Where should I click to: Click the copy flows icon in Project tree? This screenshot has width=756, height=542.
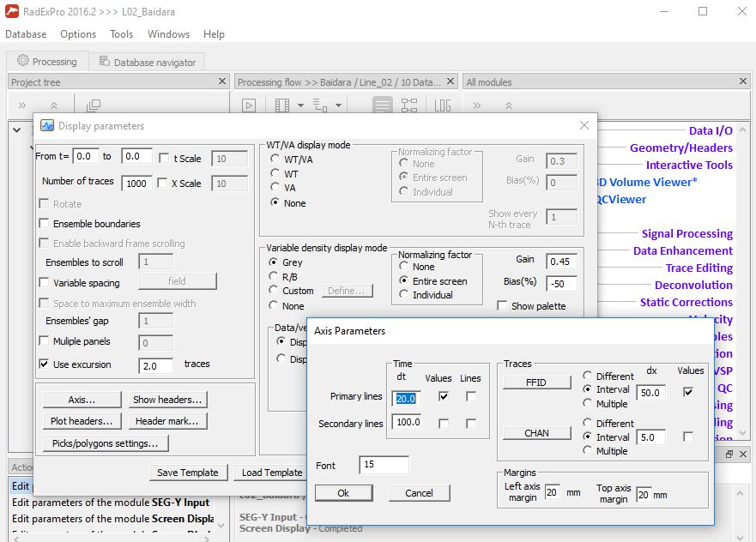93,105
